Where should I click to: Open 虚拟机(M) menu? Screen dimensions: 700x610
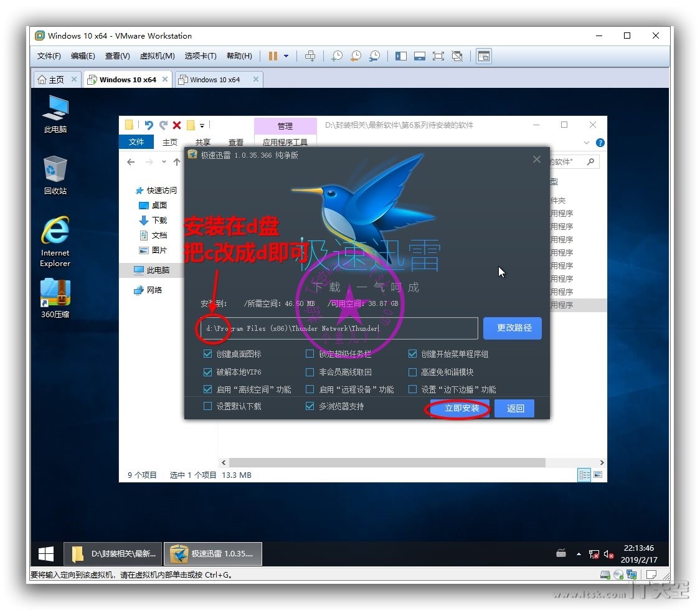tap(157, 56)
